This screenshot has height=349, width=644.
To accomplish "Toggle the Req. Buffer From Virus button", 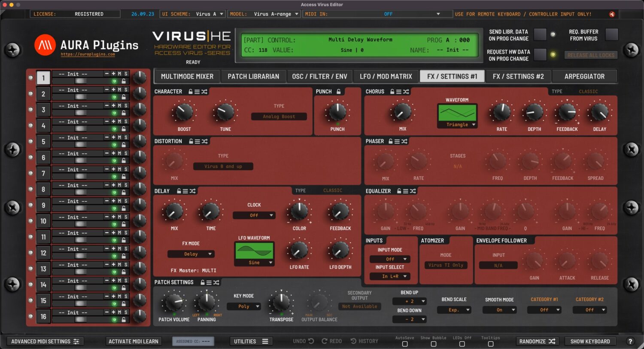I will click(x=611, y=34).
